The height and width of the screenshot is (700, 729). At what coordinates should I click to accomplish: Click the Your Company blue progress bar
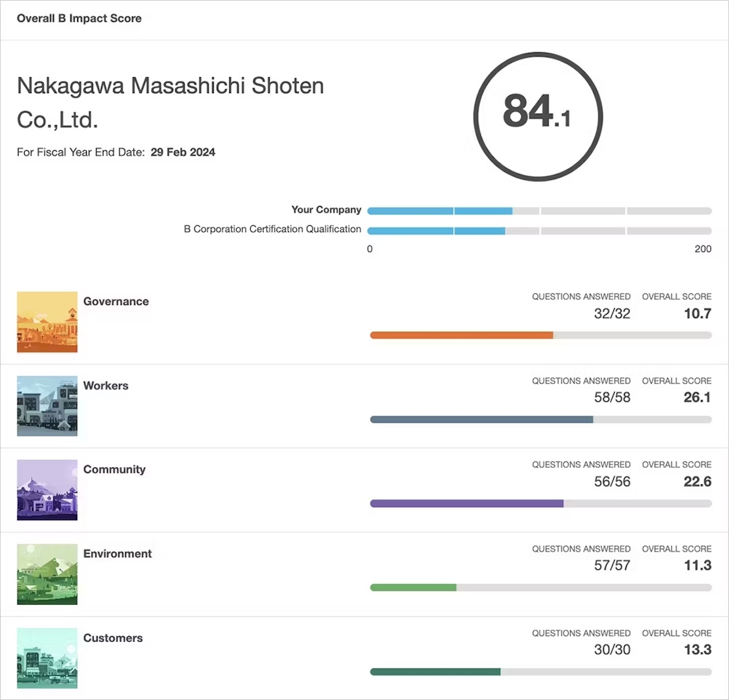440,211
